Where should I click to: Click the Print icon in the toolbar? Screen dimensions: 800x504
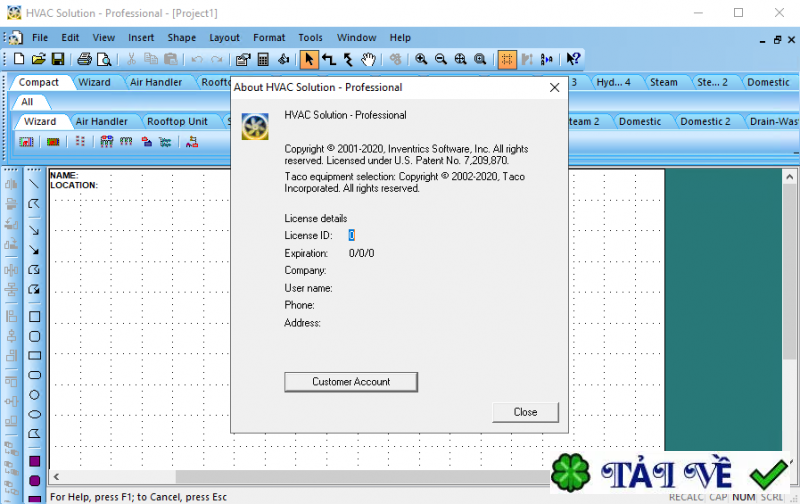tap(84, 59)
